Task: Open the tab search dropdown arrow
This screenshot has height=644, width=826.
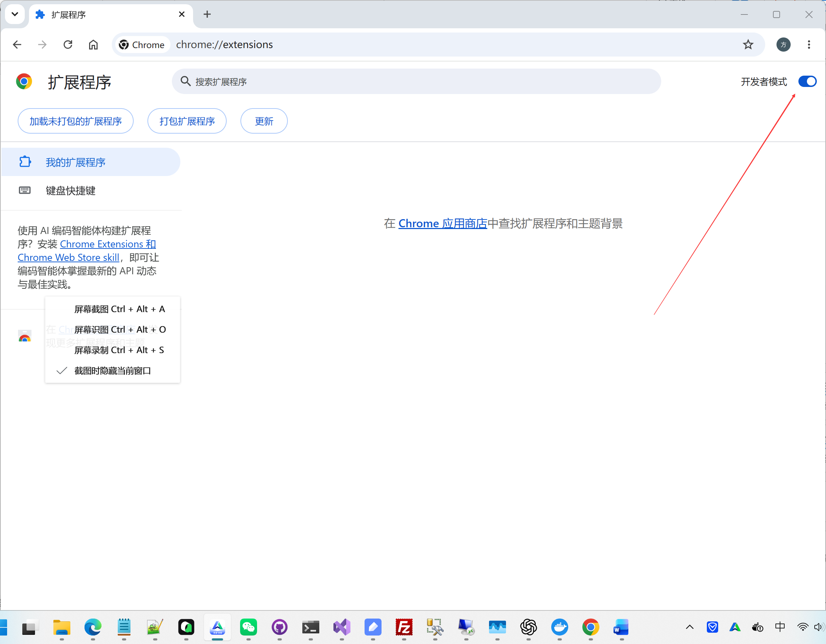Action: click(x=15, y=14)
